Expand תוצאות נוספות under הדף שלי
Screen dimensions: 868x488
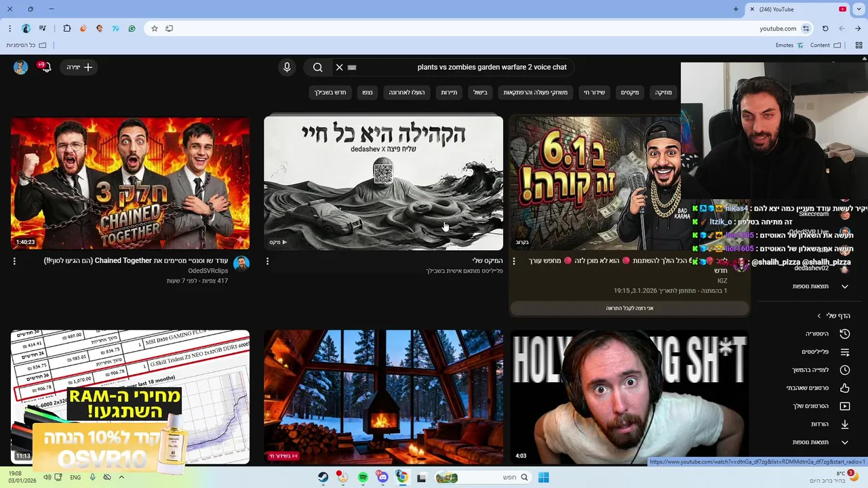[x=821, y=442]
